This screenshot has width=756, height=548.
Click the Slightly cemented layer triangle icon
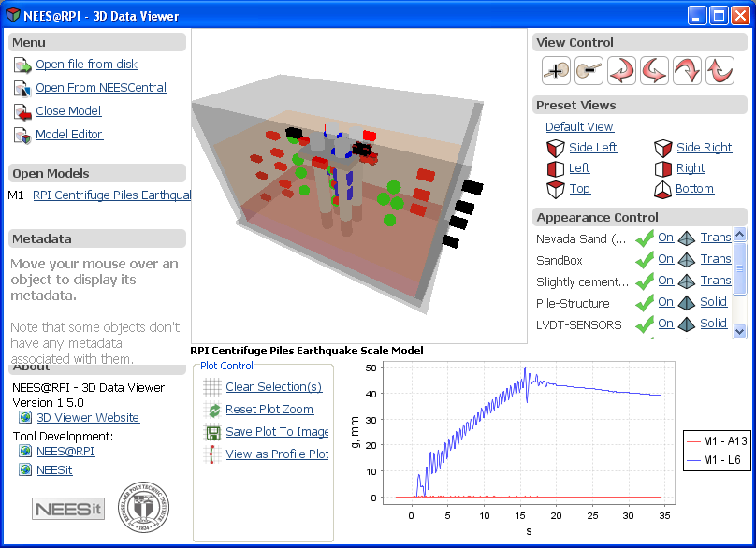(687, 281)
